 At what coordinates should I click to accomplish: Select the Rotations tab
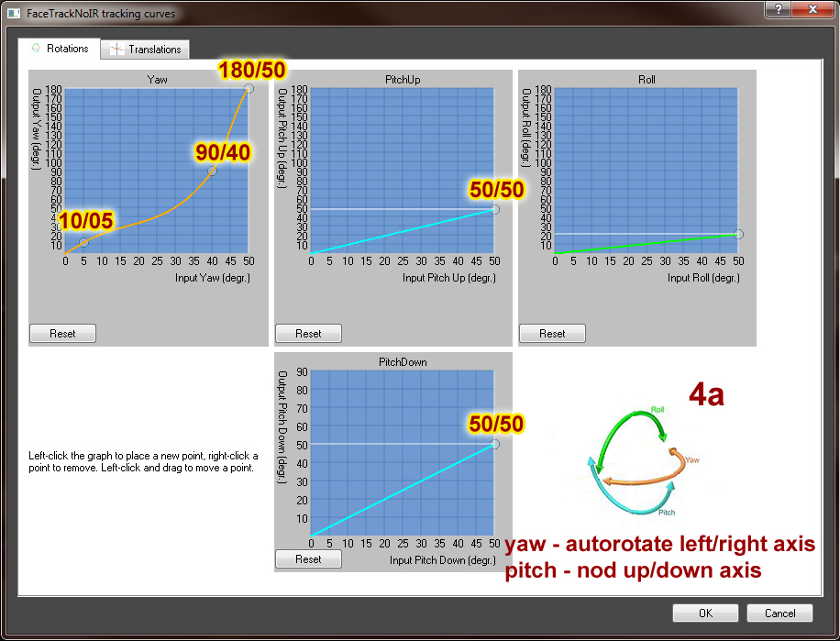point(59,49)
